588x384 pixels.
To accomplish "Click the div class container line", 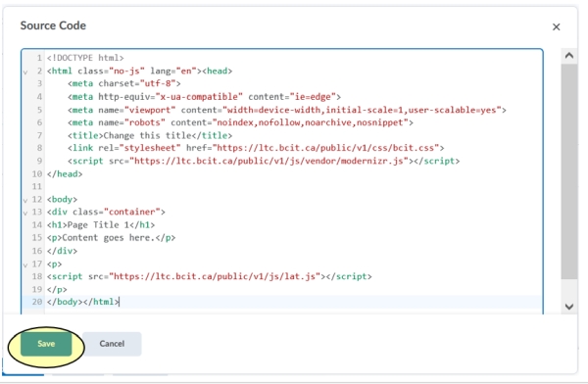I will (x=106, y=212).
